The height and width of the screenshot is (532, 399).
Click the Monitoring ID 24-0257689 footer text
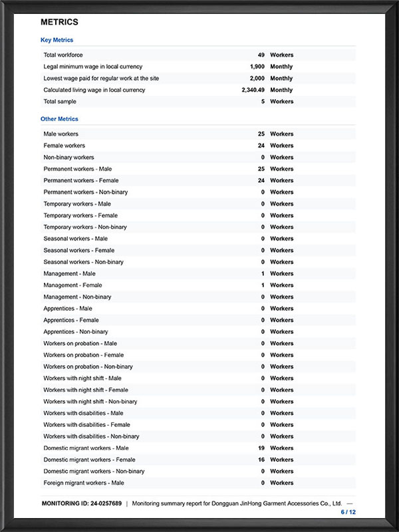point(81,503)
